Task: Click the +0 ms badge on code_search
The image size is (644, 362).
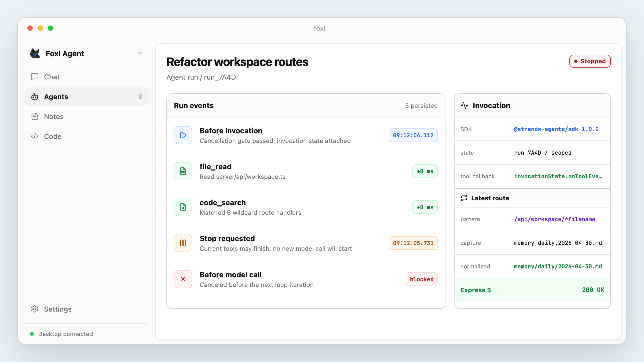Action: pos(425,207)
